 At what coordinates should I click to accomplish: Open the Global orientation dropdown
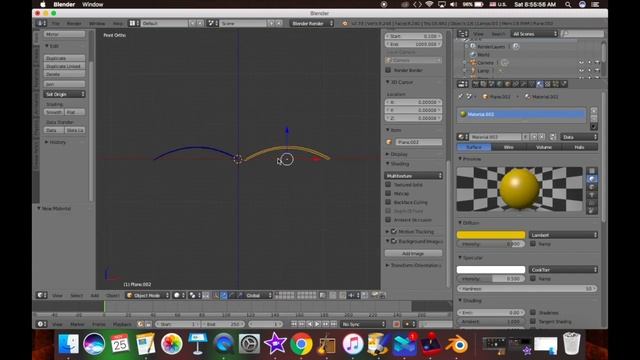point(259,295)
